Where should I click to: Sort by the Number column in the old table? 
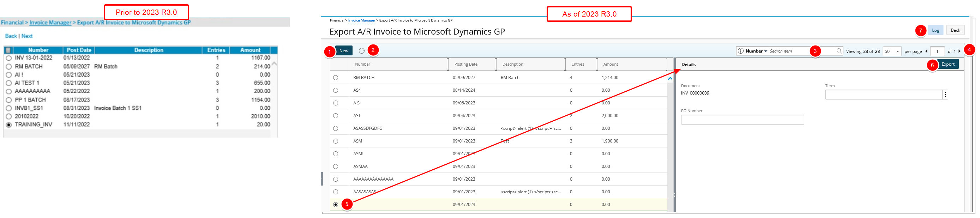(x=38, y=50)
